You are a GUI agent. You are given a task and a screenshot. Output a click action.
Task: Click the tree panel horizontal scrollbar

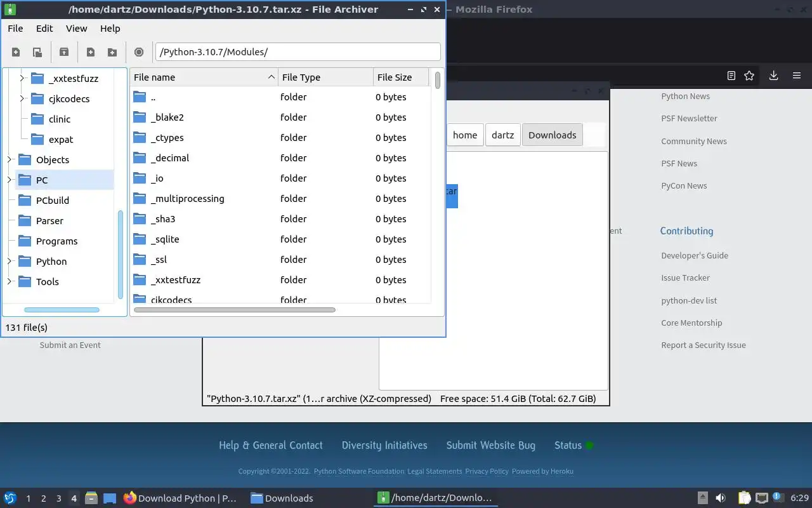(62, 310)
